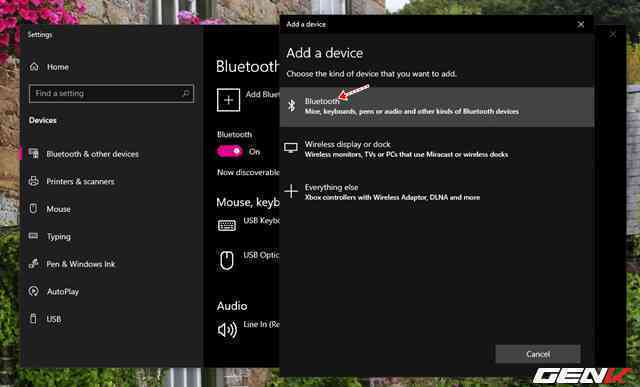The width and height of the screenshot is (640, 387).
Task: Click the Home icon in Settings sidebar
Action: tap(34, 67)
